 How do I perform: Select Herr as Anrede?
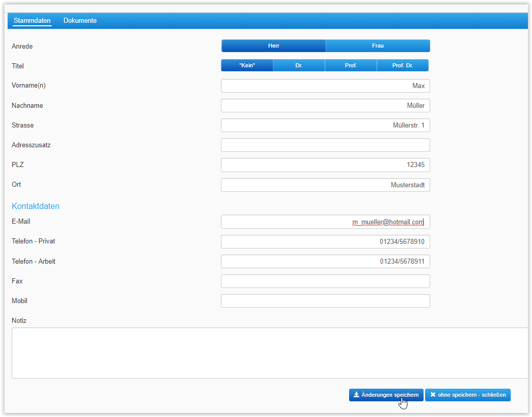[x=274, y=46]
